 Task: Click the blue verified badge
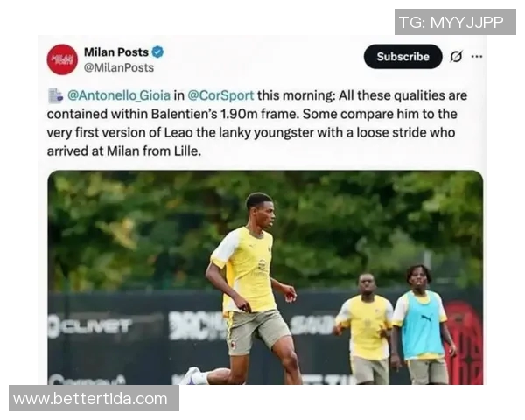pos(157,52)
